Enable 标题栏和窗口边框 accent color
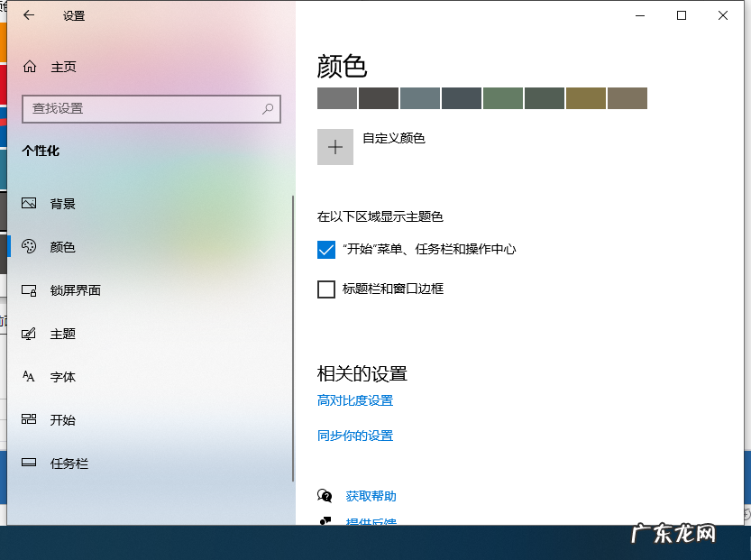 [x=326, y=289]
